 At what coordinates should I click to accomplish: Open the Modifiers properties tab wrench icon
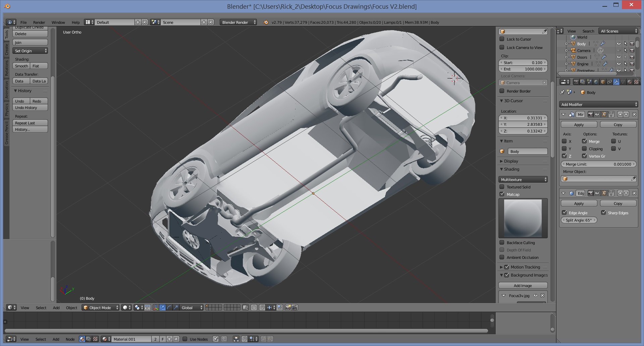coord(616,82)
